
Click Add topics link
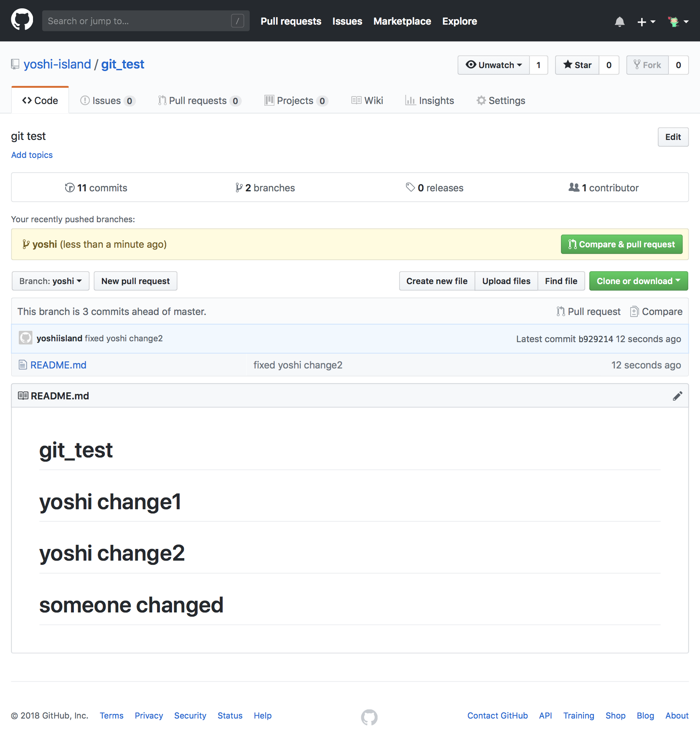coord(32,155)
